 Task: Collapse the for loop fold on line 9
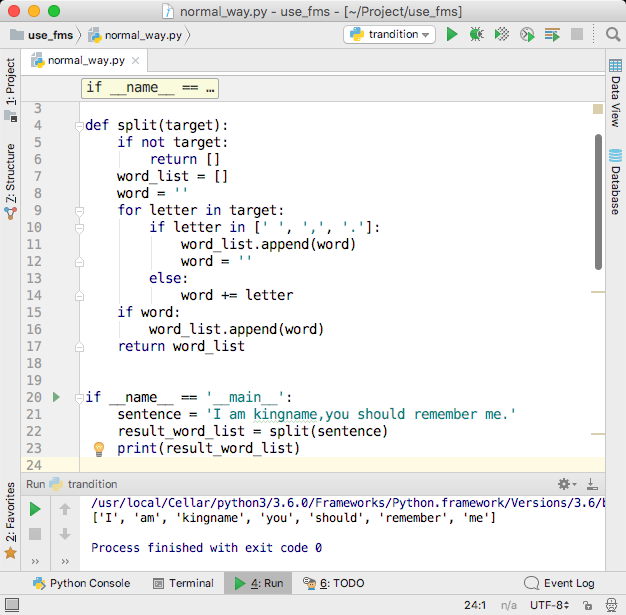tap(79, 211)
